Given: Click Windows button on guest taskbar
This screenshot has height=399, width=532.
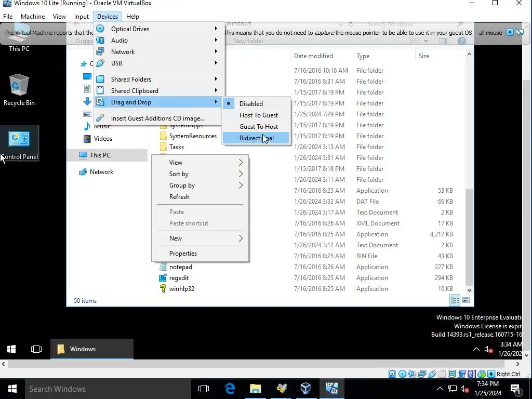Looking at the screenshot, I should point(92,349).
